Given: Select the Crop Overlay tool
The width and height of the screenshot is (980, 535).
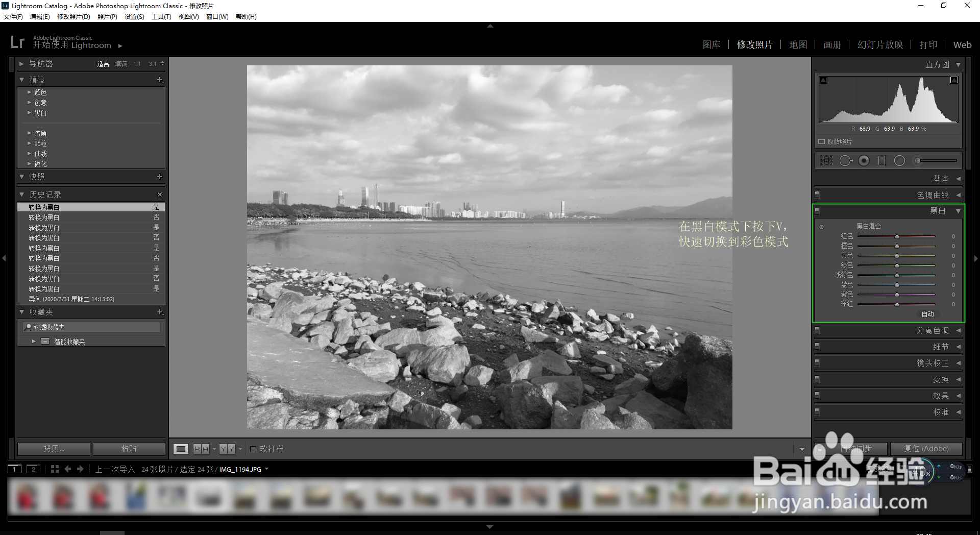Looking at the screenshot, I should [826, 160].
